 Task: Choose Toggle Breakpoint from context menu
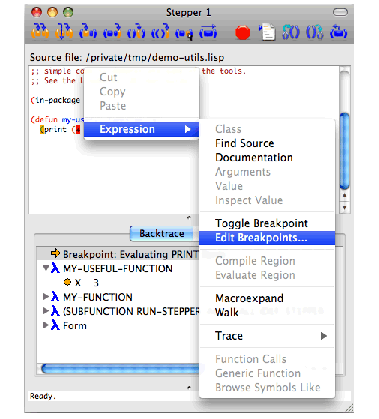pos(261,223)
